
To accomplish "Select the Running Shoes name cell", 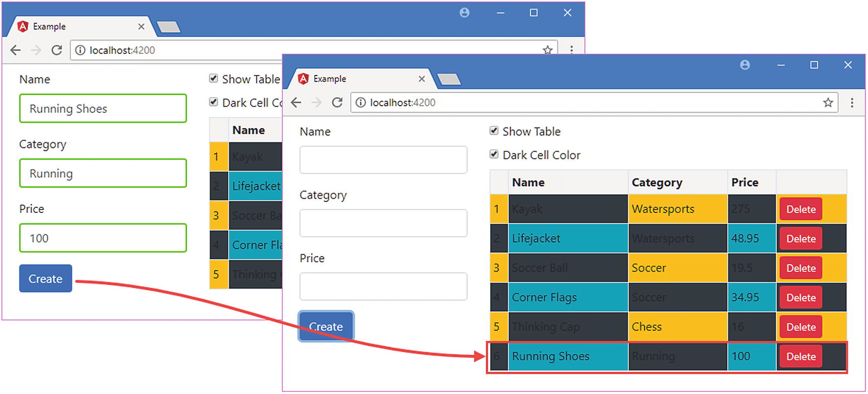I will click(x=568, y=356).
